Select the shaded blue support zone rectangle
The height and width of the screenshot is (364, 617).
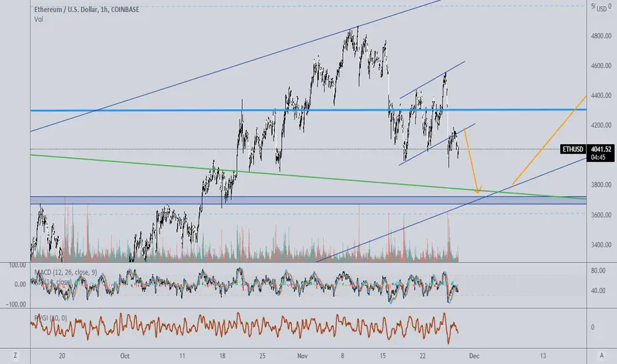(x=308, y=201)
